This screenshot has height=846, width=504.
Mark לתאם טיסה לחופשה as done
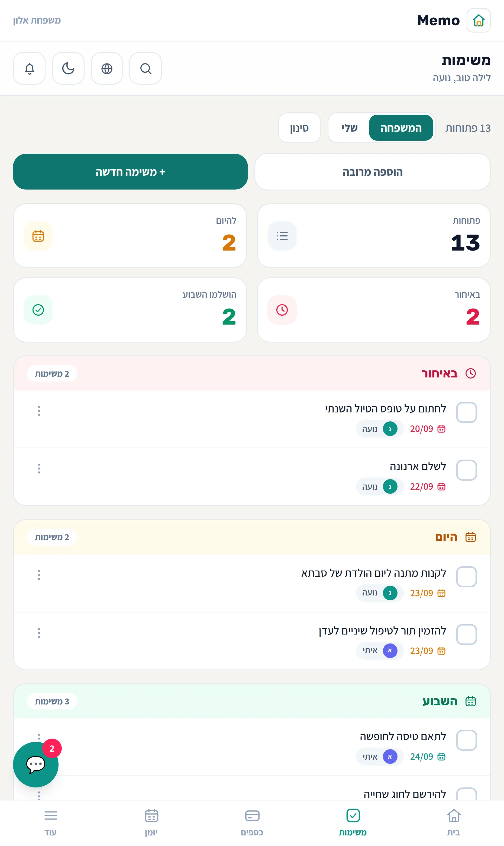click(x=466, y=740)
